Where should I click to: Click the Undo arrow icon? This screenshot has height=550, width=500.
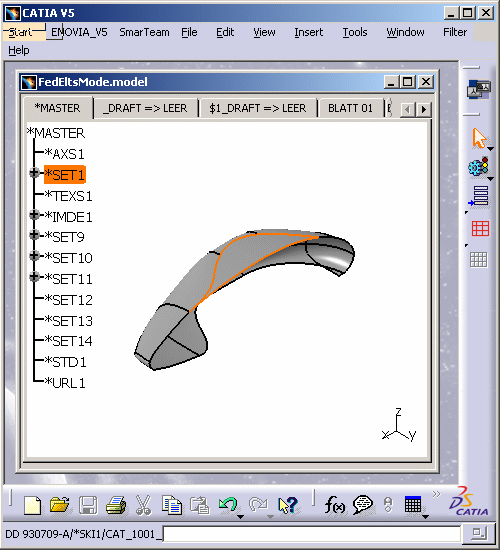tap(227, 505)
